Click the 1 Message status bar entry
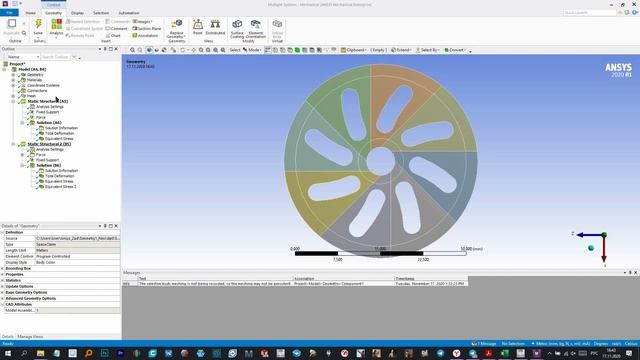 484,344
